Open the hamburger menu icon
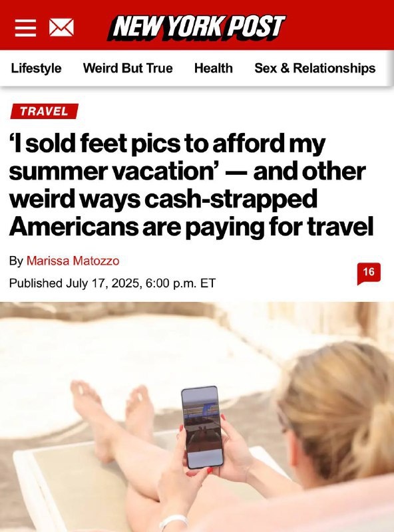 tap(25, 27)
